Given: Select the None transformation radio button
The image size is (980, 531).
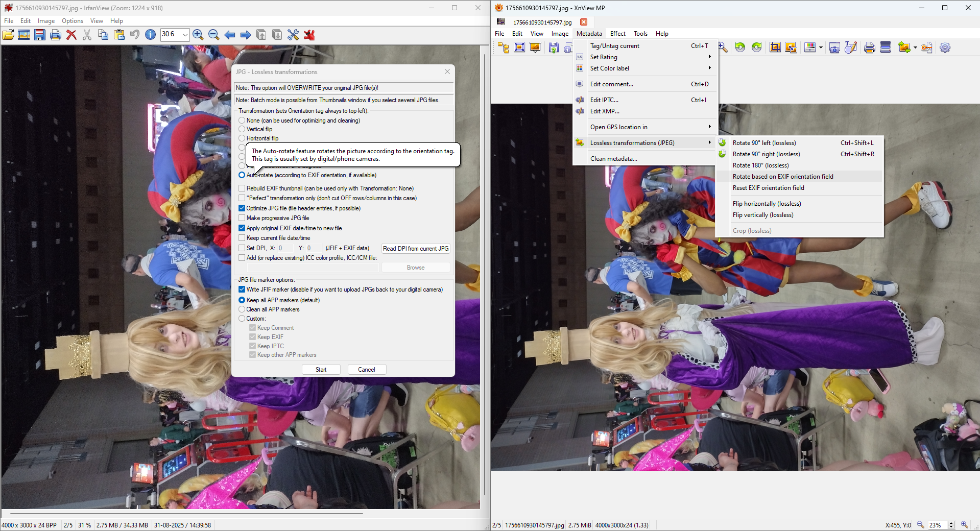Looking at the screenshot, I should click(242, 120).
